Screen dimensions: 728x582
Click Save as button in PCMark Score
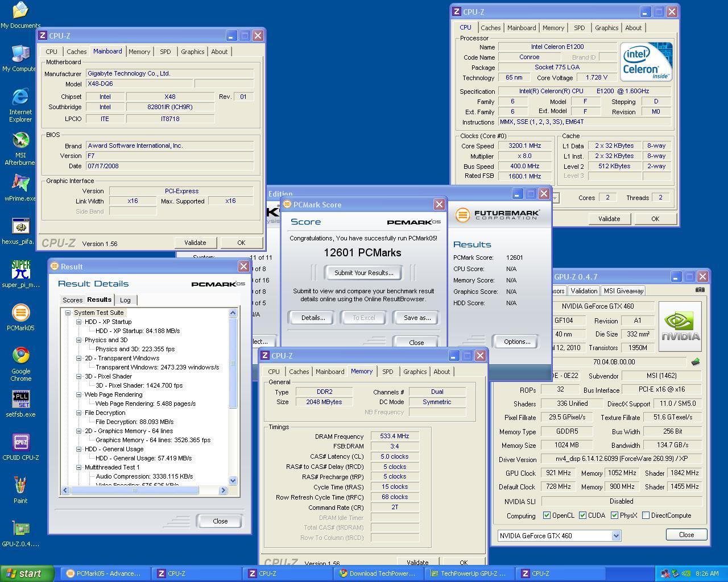point(417,318)
